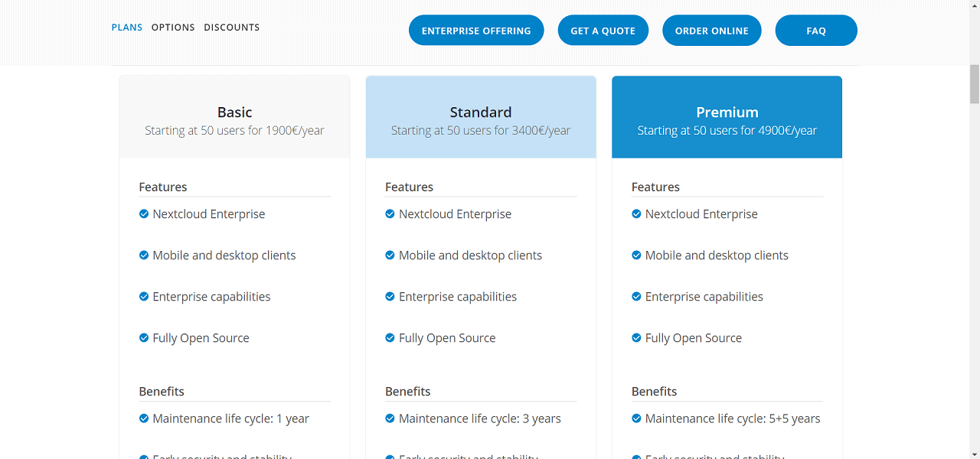
Task: Click the Benefits heading in the Premium card
Action: [655, 392]
